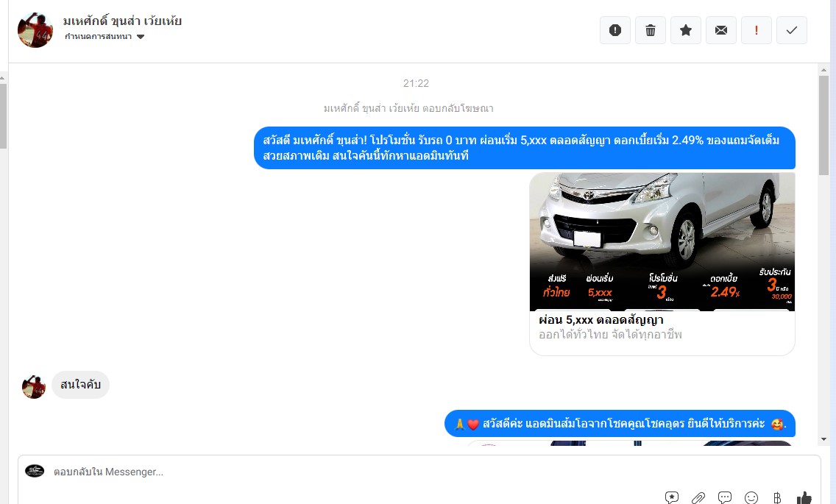
Task: Open ad link ผ่อน 5,xxx ตลอดสัญญา
Action: pyautogui.click(x=601, y=320)
